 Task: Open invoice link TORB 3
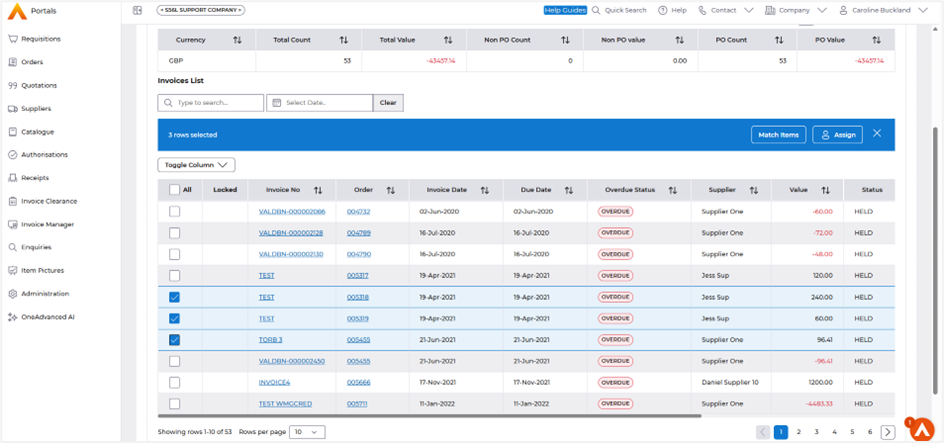tap(270, 340)
